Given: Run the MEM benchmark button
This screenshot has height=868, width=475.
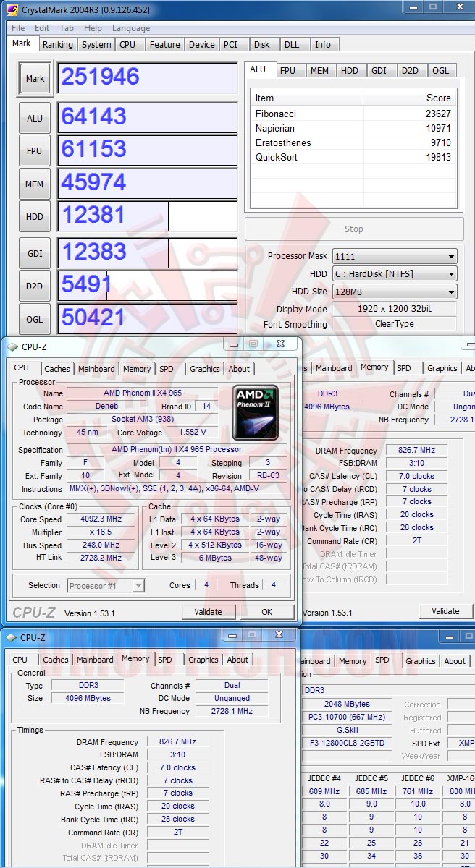Looking at the screenshot, I should click(35, 184).
